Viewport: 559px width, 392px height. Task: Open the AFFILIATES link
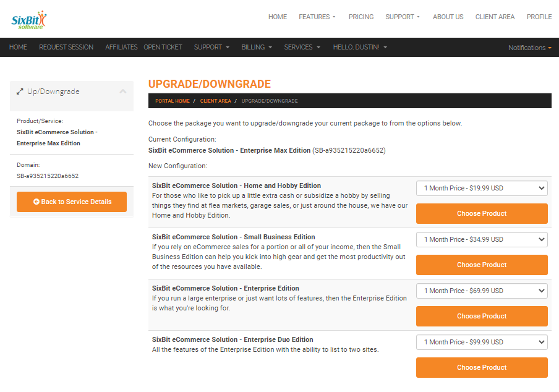tap(121, 47)
